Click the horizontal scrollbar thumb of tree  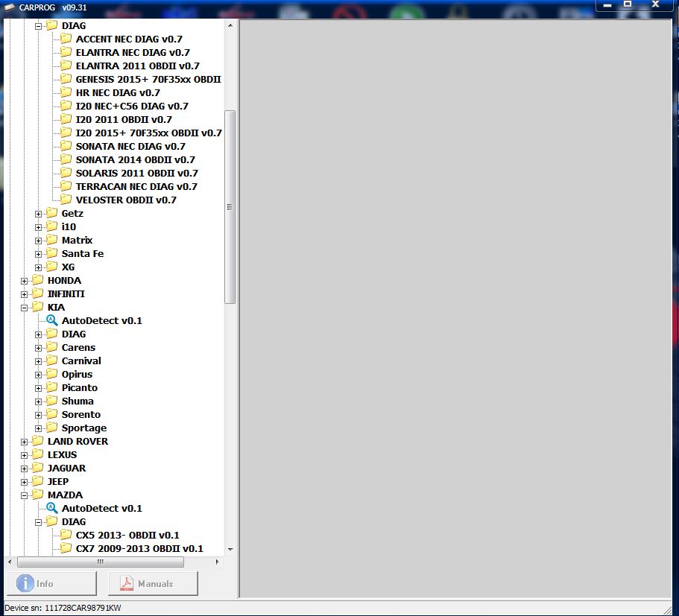point(101,562)
